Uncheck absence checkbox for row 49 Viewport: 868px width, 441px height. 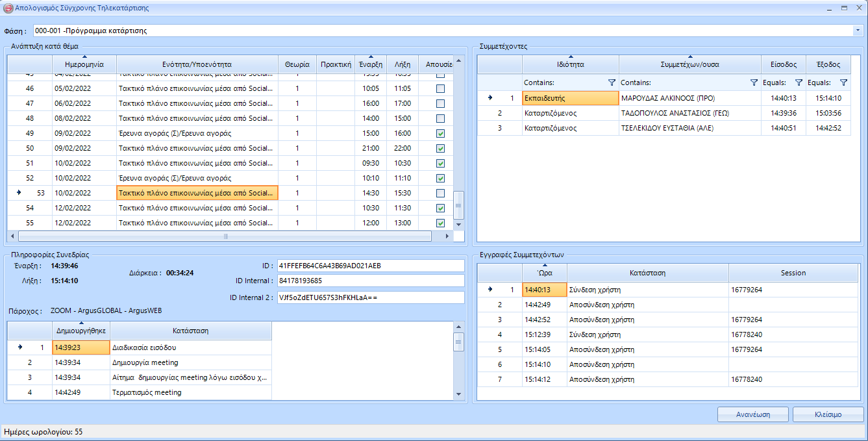(x=440, y=134)
